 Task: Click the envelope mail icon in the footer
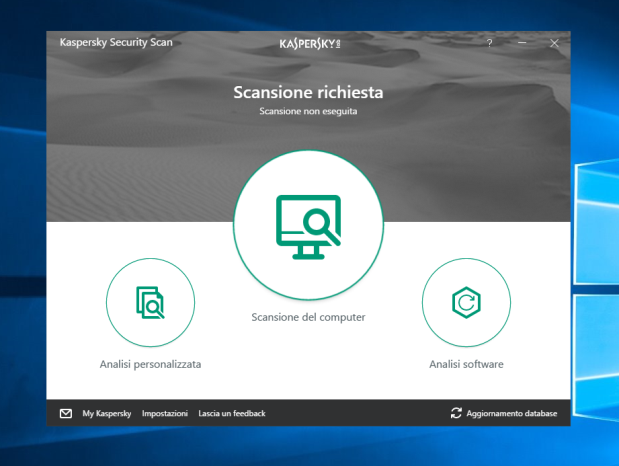[66, 413]
